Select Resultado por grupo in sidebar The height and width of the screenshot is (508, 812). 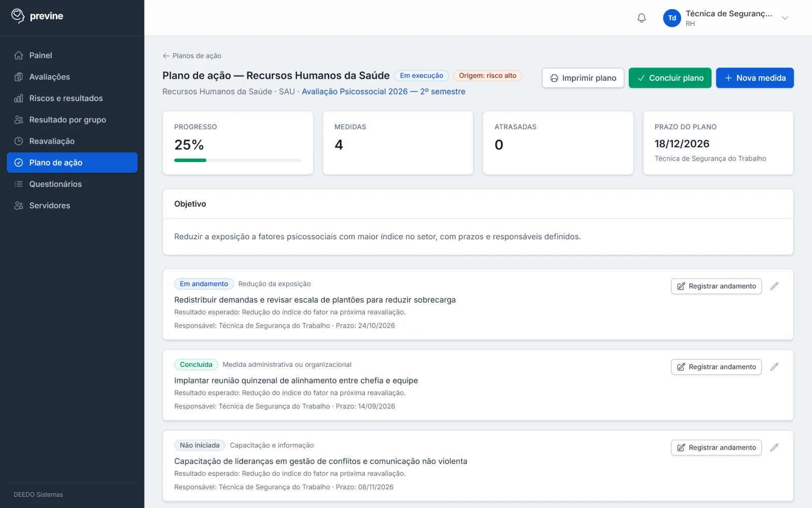tap(72, 119)
